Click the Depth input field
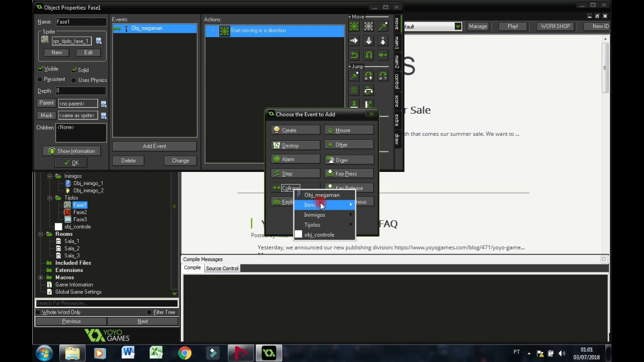 point(80,91)
